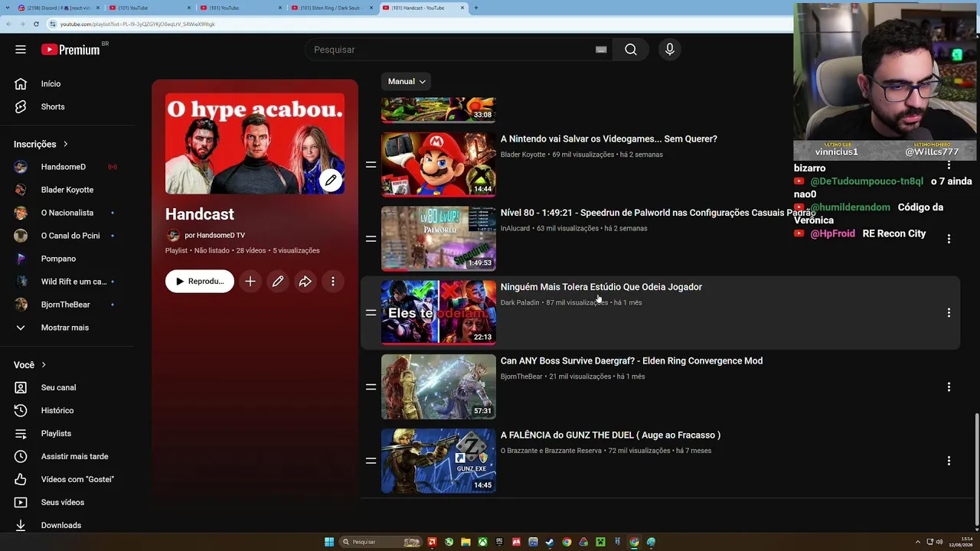Open the Nível 80 Palworld speedrun title
The image size is (980, 551).
658,213
